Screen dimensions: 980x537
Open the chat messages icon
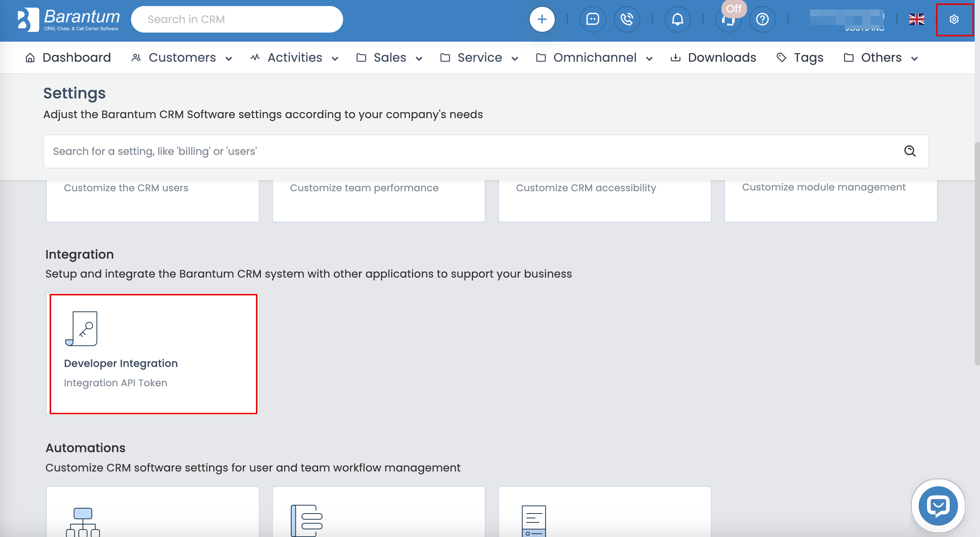pyautogui.click(x=592, y=19)
